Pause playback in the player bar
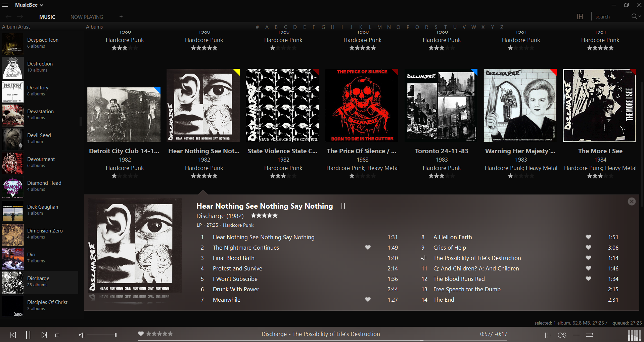 [x=28, y=335]
